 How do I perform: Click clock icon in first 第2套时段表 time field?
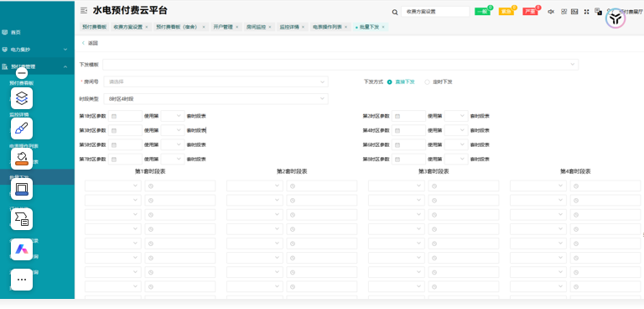click(293, 186)
